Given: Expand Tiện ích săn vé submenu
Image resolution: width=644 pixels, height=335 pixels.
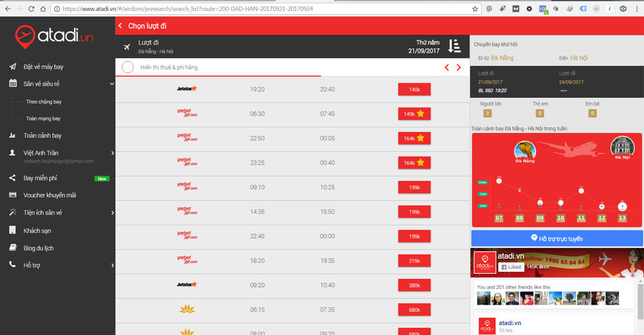Looking at the screenshot, I should point(111,213).
